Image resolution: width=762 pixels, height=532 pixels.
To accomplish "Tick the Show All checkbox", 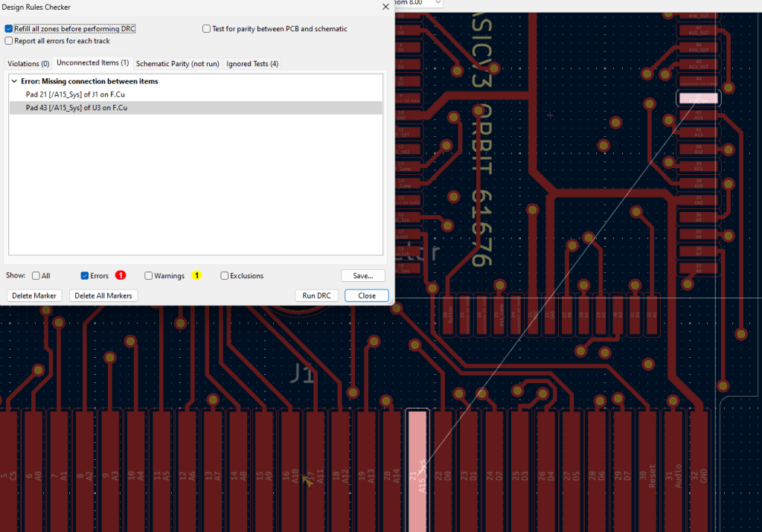I will pos(36,276).
